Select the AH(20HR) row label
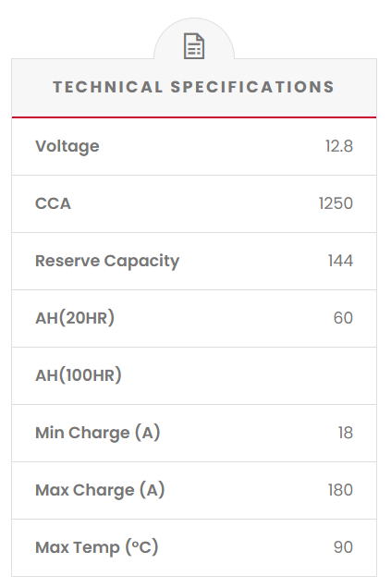 click(x=75, y=318)
